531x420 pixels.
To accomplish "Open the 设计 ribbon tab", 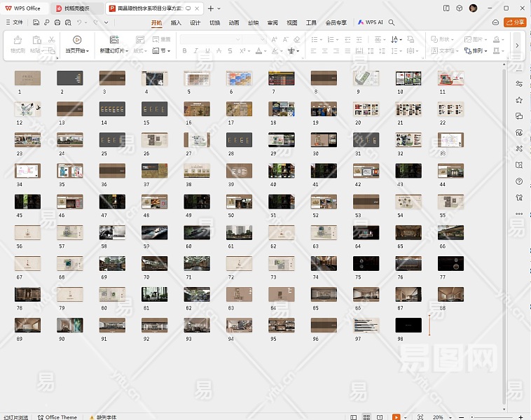I will click(195, 22).
